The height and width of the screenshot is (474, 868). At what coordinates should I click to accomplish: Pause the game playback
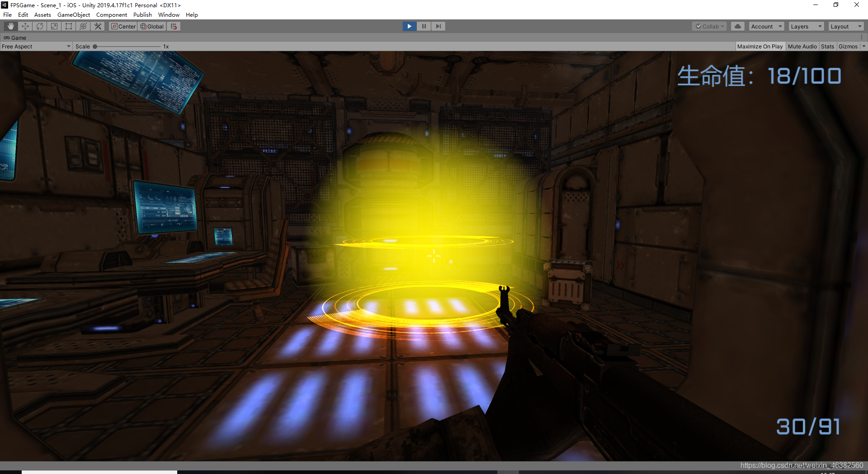424,26
